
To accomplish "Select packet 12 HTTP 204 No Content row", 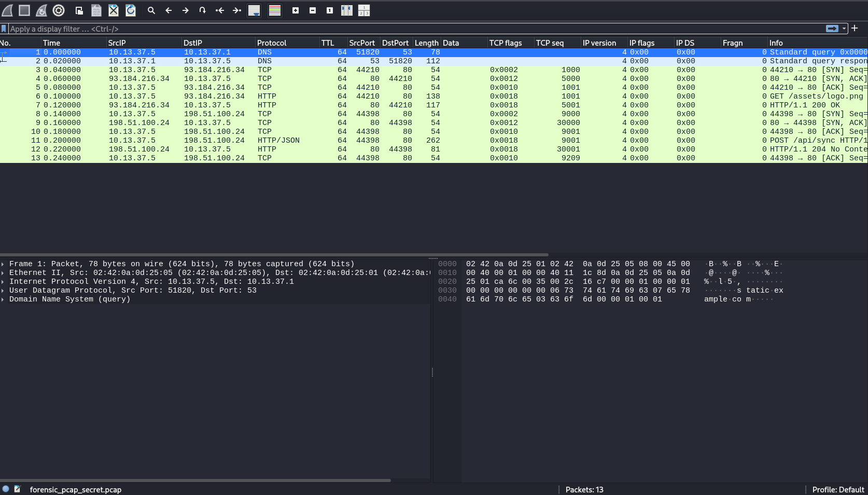I will tap(434, 149).
